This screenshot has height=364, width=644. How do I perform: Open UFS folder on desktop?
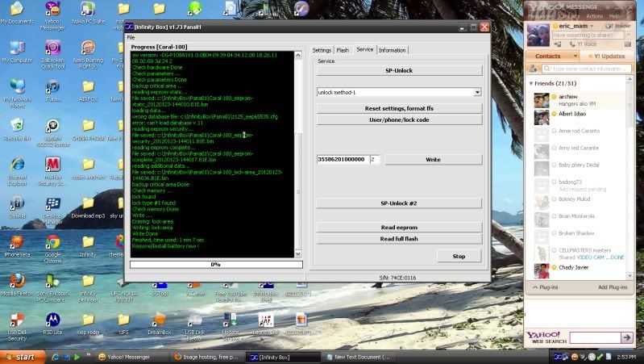coord(123,324)
